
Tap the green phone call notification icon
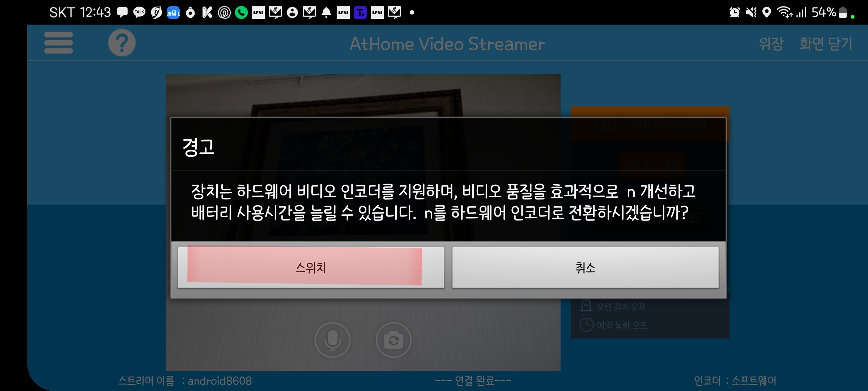(x=241, y=13)
